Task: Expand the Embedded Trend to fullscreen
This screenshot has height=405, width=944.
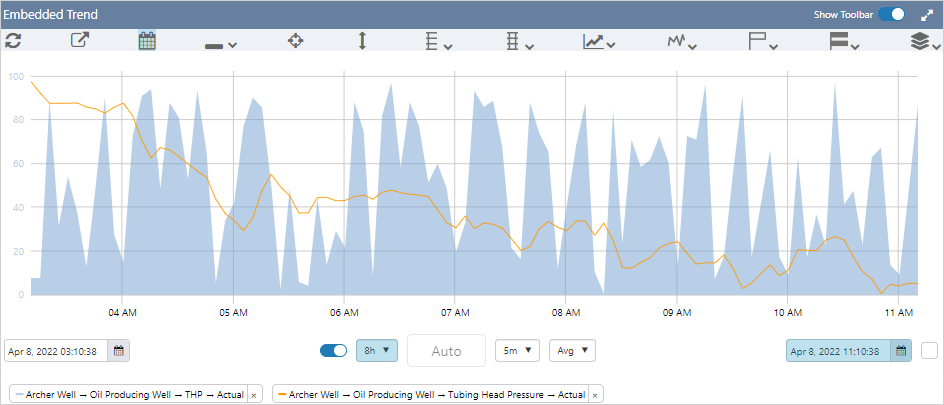Action: (927, 14)
